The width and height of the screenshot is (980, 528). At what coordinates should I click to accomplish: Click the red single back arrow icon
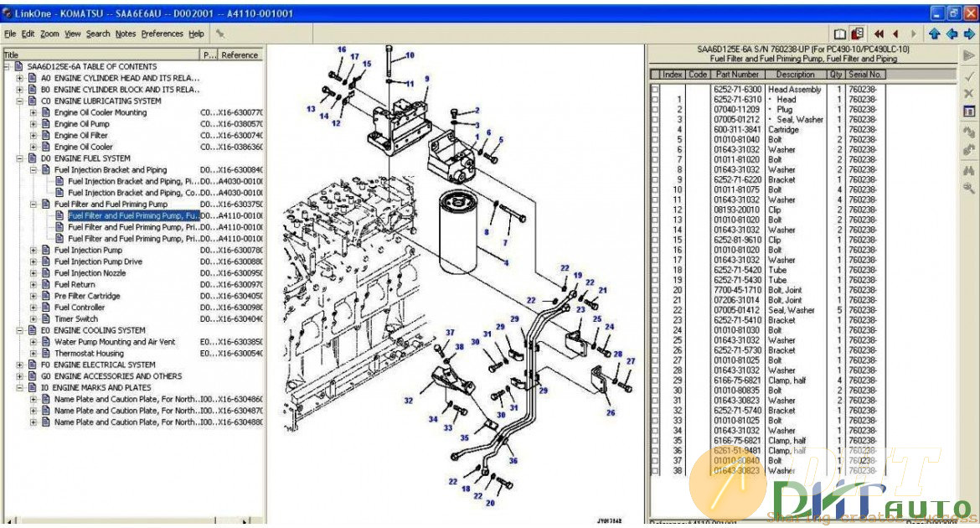pos(895,34)
